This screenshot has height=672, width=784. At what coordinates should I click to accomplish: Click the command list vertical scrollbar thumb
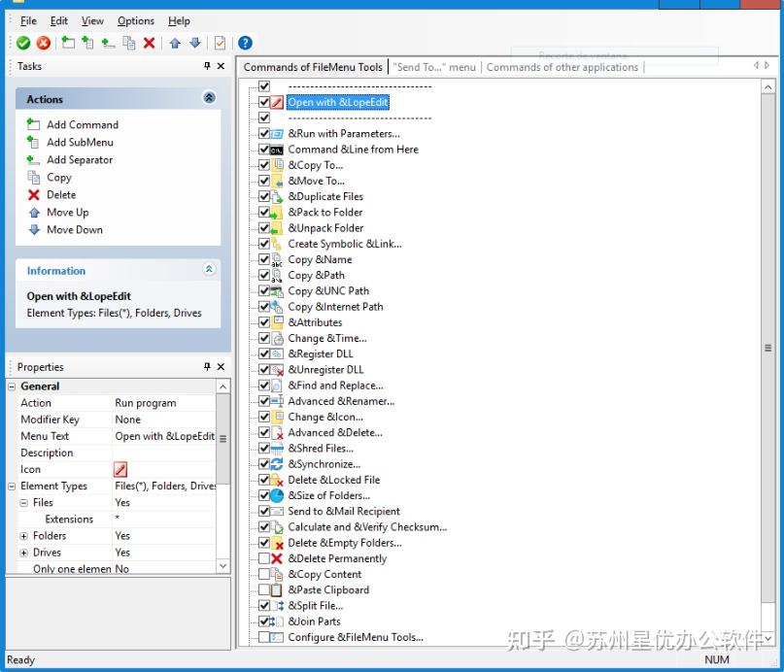tap(767, 348)
